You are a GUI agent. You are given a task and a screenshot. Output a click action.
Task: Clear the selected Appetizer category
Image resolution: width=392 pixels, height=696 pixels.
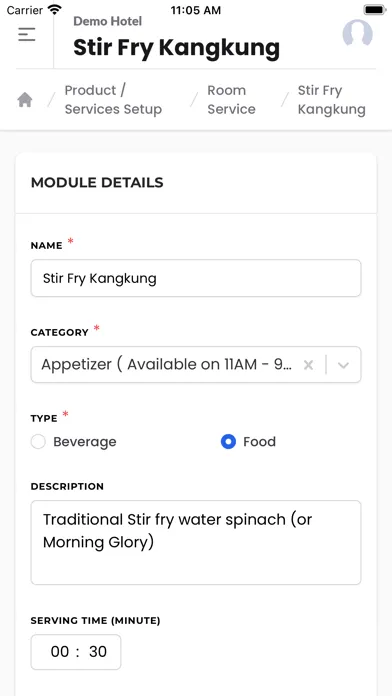(x=308, y=365)
